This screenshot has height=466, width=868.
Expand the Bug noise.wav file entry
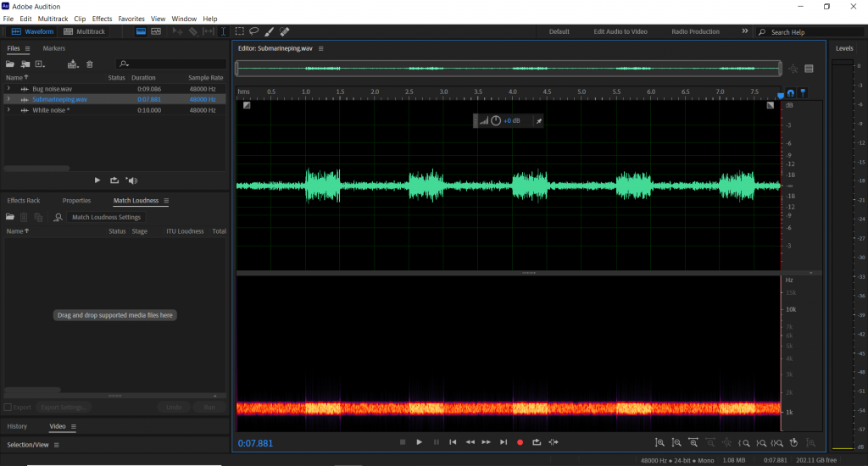point(8,88)
